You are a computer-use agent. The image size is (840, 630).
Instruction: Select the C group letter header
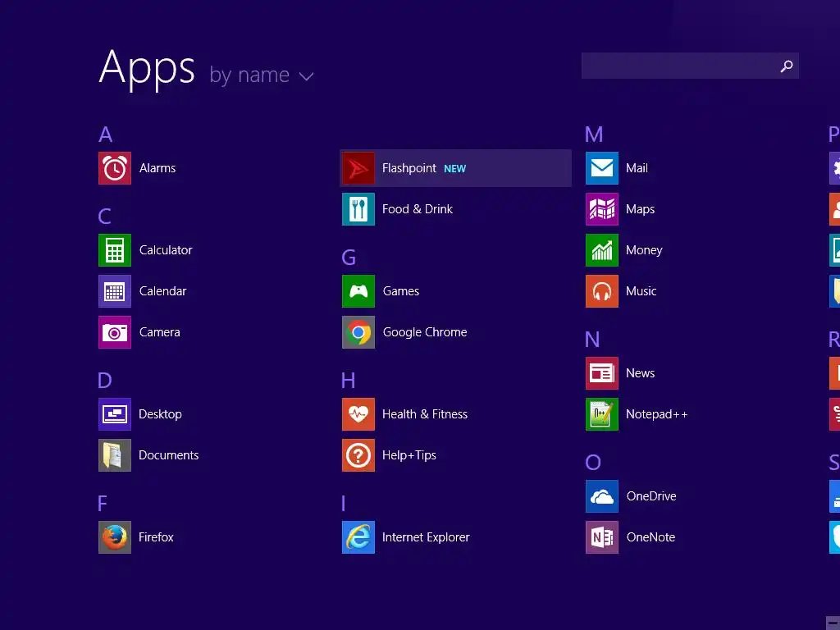point(104,217)
